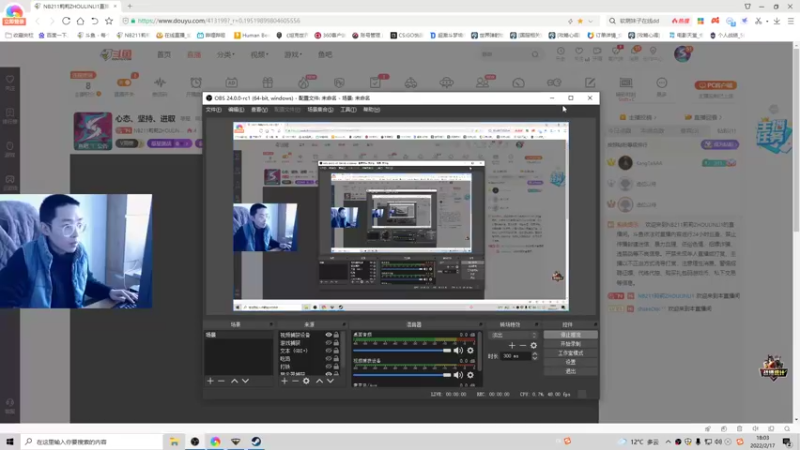
Task: Move selected source up in the list
Action: 319,381
